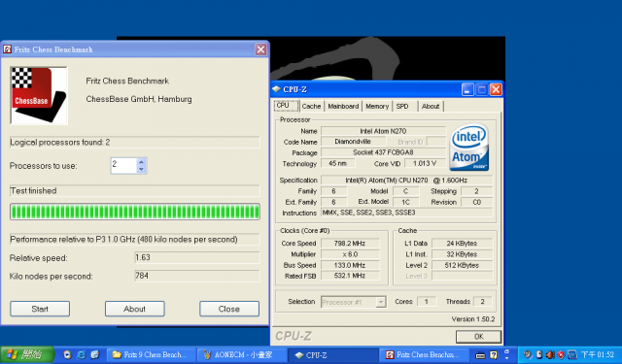The height and width of the screenshot is (364, 622).
Task: Click the Specification text field in CPU-Z
Action: (x=406, y=181)
